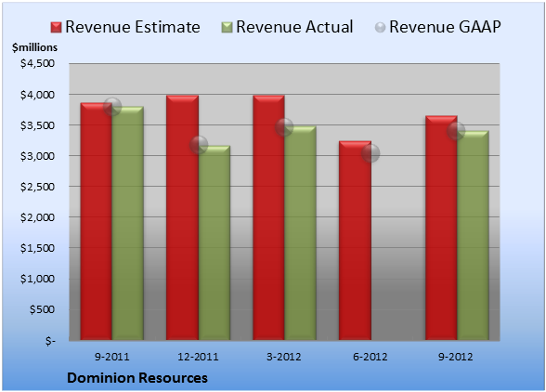Click the 'Dominion Resources' chart title

(137, 378)
